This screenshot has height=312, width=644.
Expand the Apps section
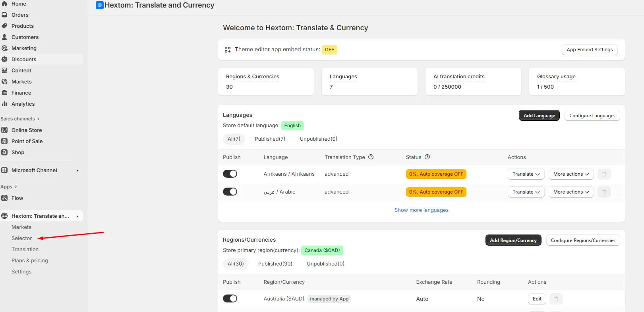tap(9, 187)
